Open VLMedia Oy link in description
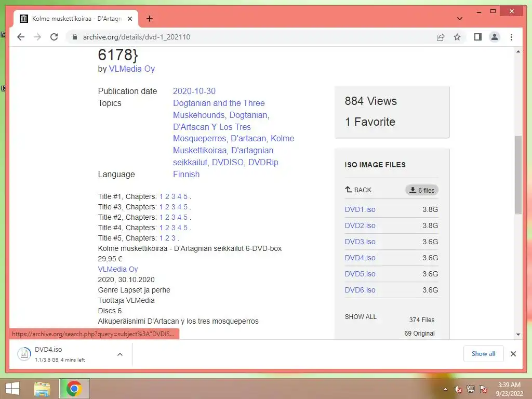 click(118, 270)
